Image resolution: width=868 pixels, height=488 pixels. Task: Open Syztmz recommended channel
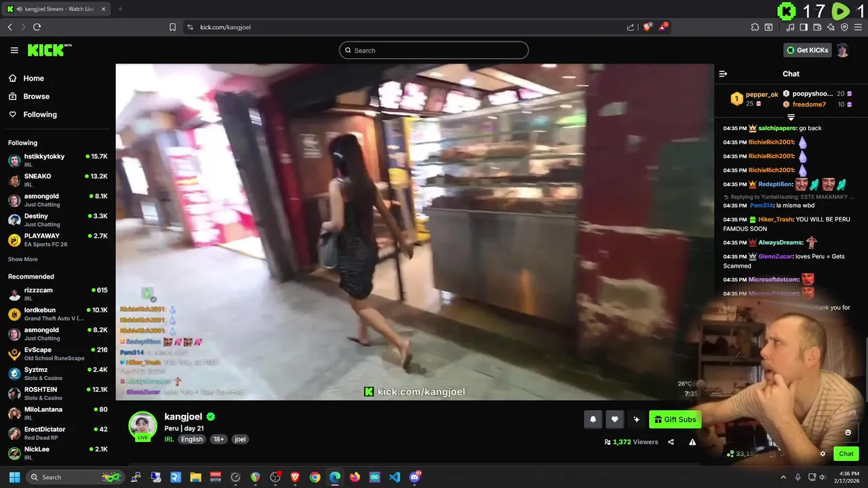58,373
